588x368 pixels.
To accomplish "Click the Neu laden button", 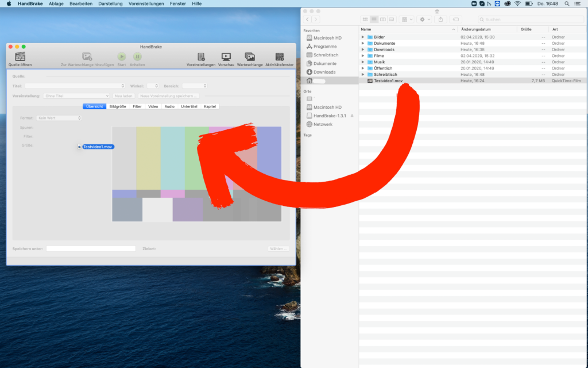I will pyautogui.click(x=123, y=96).
